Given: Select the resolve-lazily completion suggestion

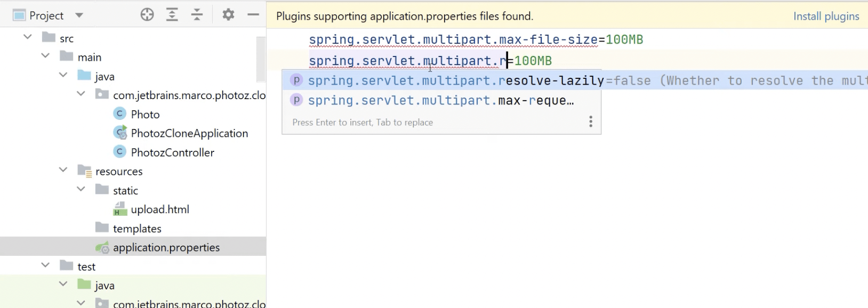Looking at the screenshot, I should click(x=456, y=80).
